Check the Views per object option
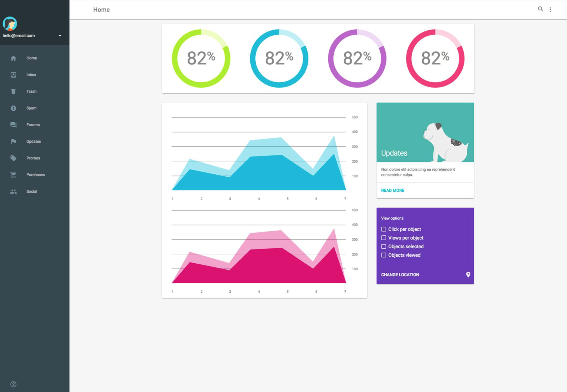 pos(384,238)
